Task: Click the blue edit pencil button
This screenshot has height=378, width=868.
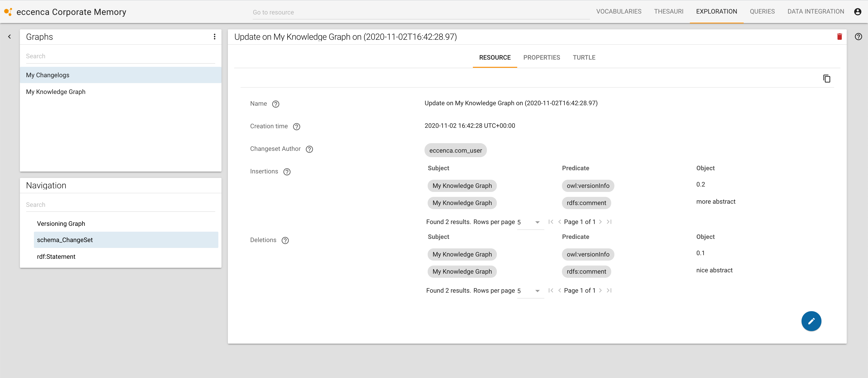Action: click(x=811, y=321)
